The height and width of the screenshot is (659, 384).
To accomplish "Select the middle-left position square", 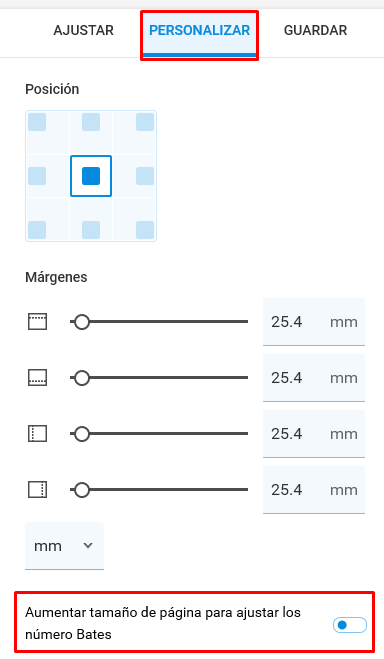I will pyautogui.click(x=37, y=176).
